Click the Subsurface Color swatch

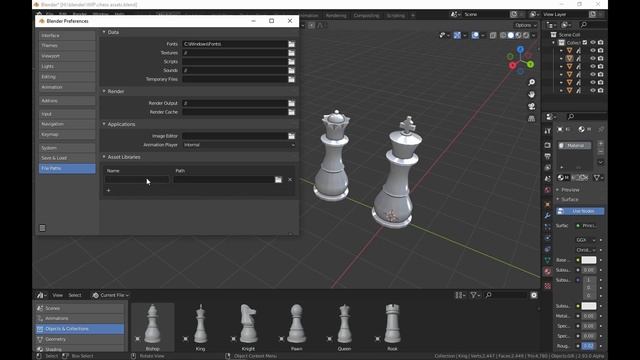589,306
